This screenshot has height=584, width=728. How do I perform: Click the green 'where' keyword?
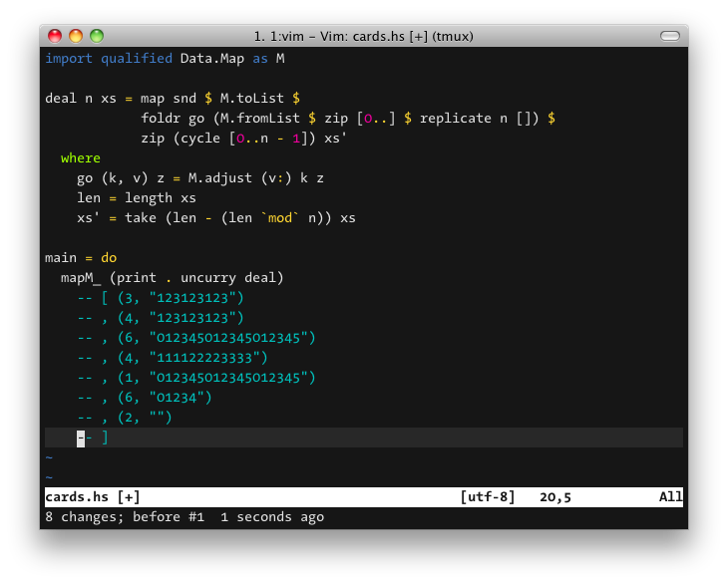81,158
